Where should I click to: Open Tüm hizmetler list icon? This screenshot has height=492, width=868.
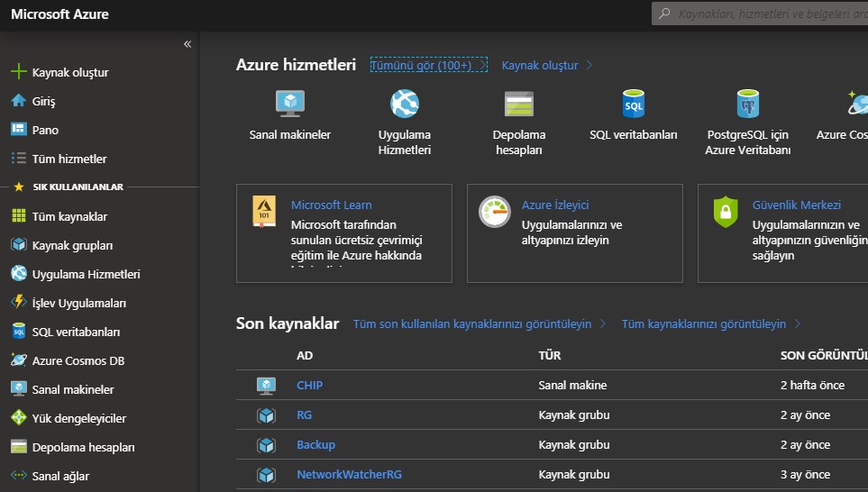[18, 159]
